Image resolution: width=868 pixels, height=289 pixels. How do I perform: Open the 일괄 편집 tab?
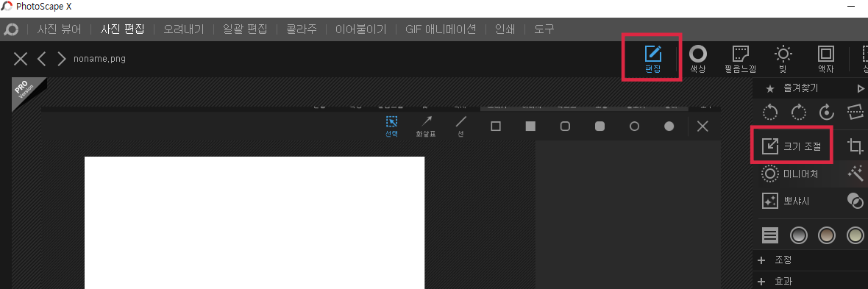click(245, 29)
